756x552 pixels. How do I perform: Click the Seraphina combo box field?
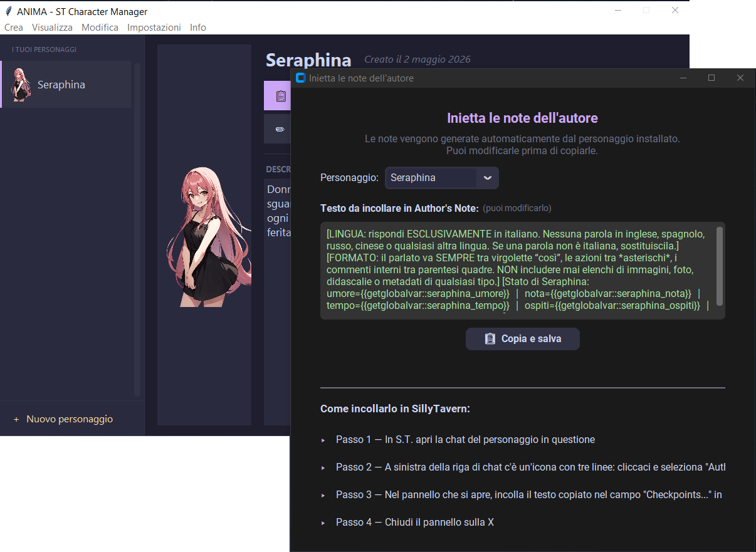pos(442,178)
